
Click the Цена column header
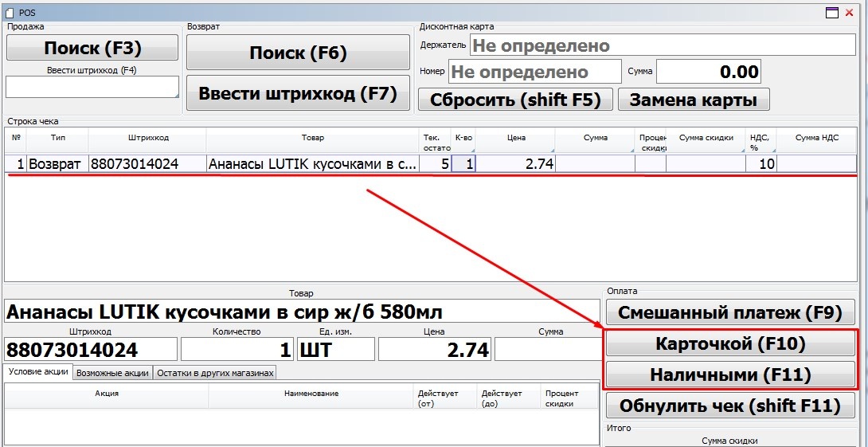coord(515,138)
